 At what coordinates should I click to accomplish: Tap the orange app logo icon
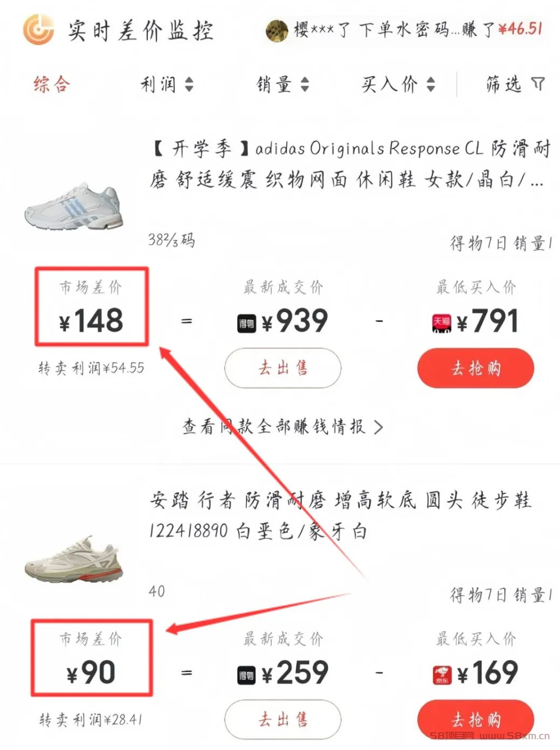[39, 29]
